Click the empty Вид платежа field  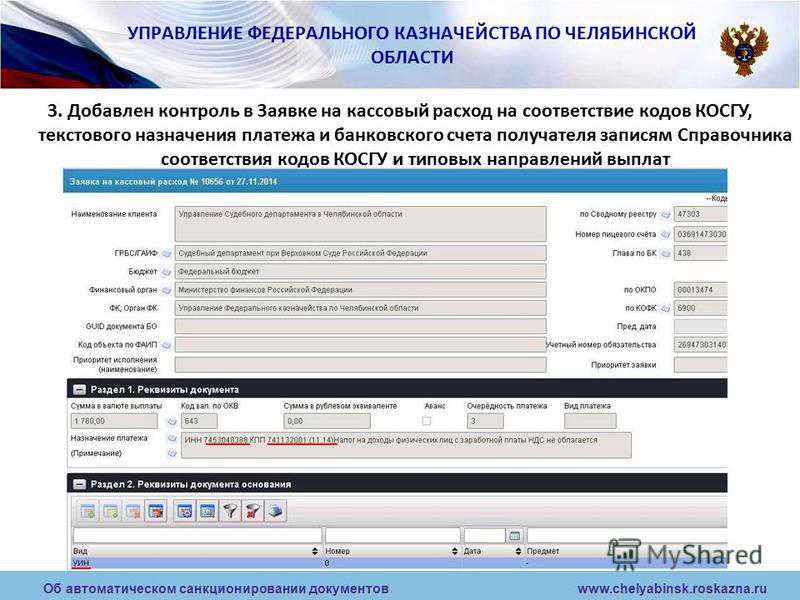tap(590, 421)
